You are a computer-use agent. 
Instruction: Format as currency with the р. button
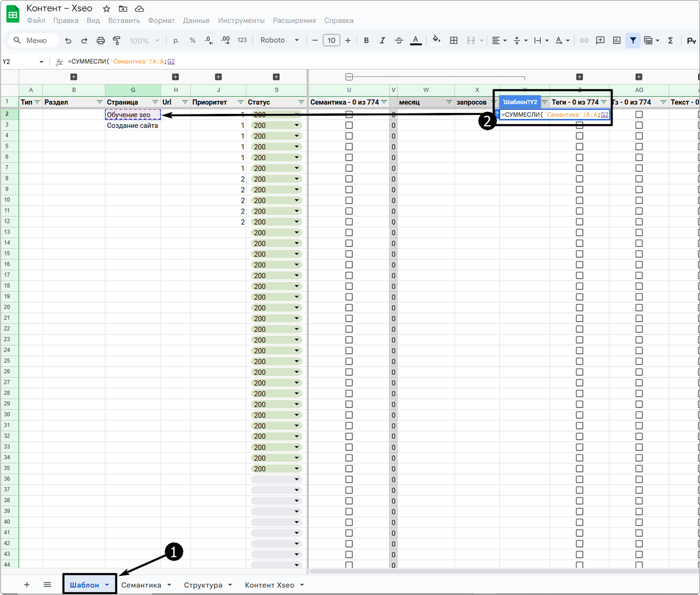pos(176,41)
